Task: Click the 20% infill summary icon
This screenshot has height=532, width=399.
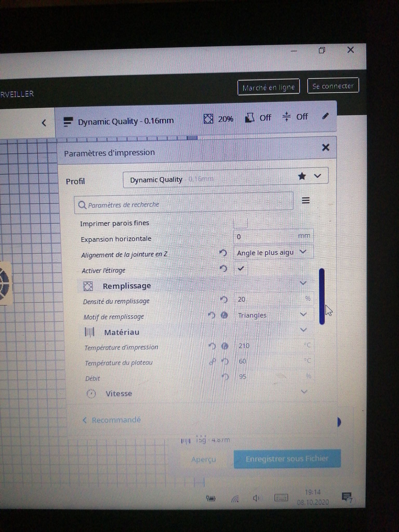Action: point(208,119)
